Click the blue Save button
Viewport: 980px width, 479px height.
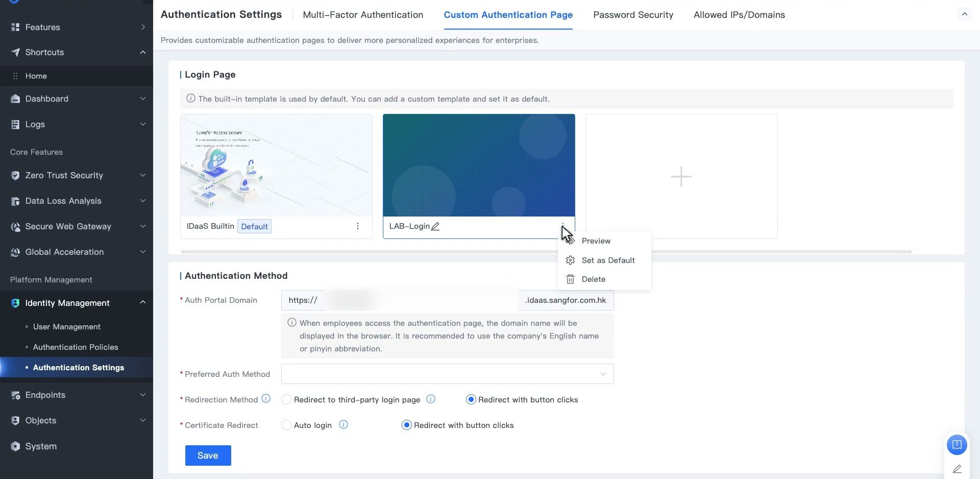(x=208, y=456)
